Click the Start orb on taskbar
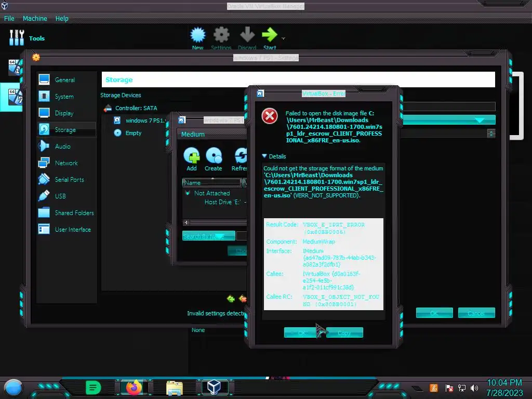This screenshot has width=532, height=399. coord(13,388)
